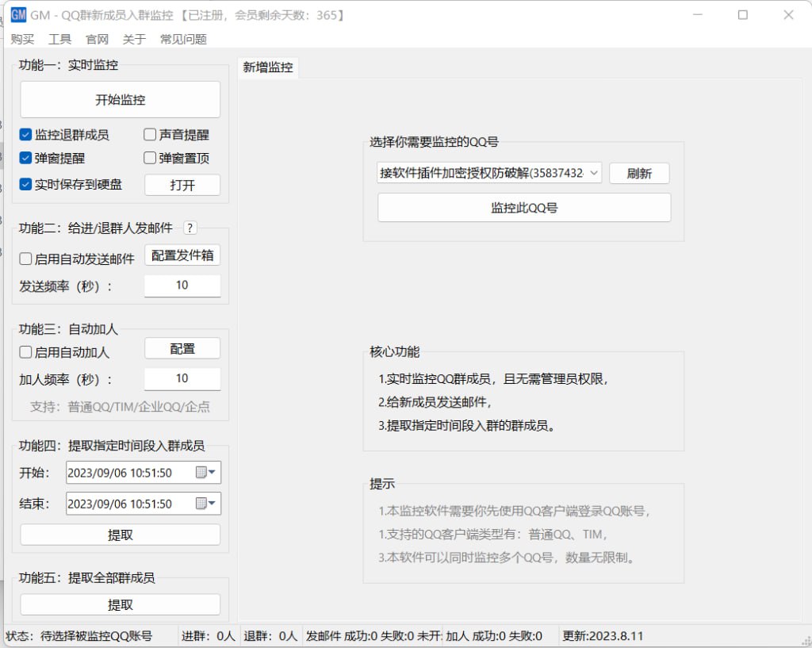
Task: Enable 声音提醒 sound alert
Action: (149, 134)
